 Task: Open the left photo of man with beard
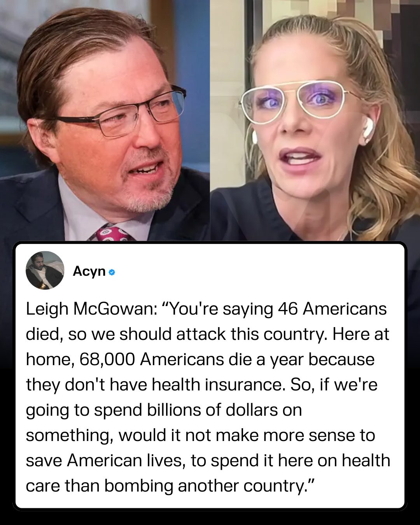pyautogui.click(x=105, y=121)
